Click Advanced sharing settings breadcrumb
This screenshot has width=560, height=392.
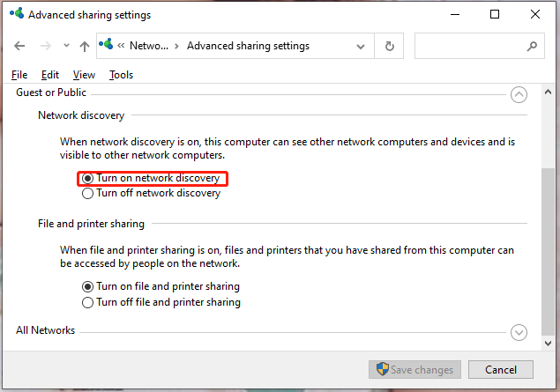coord(248,46)
